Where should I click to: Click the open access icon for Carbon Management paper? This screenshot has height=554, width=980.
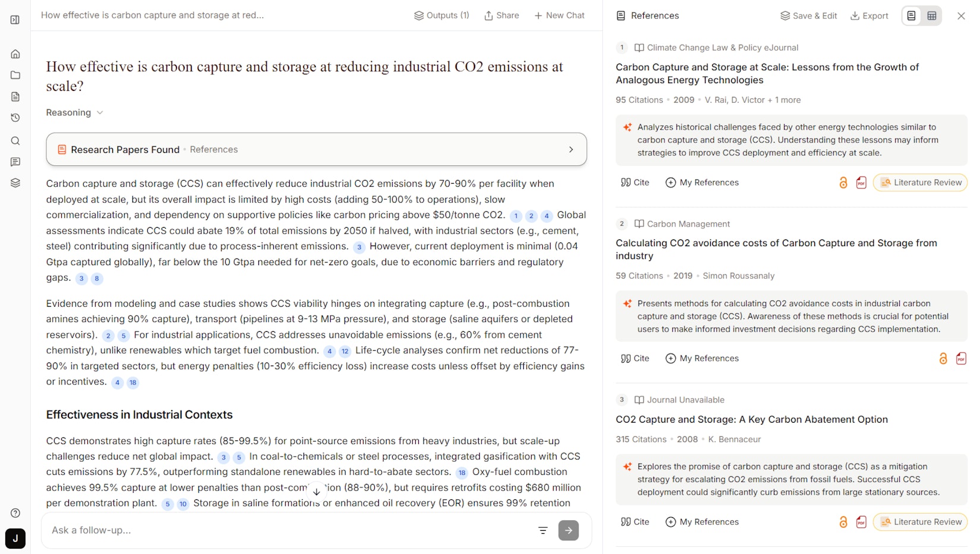click(x=943, y=358)
